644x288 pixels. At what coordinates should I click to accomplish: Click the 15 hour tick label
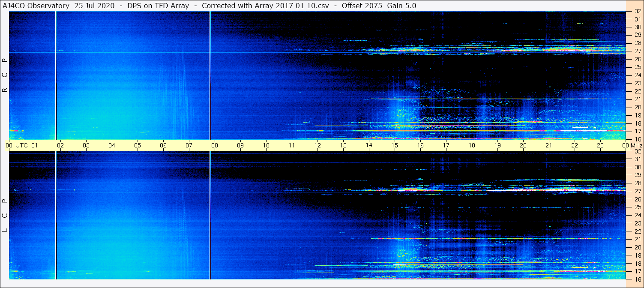click(x=395, y=145)
